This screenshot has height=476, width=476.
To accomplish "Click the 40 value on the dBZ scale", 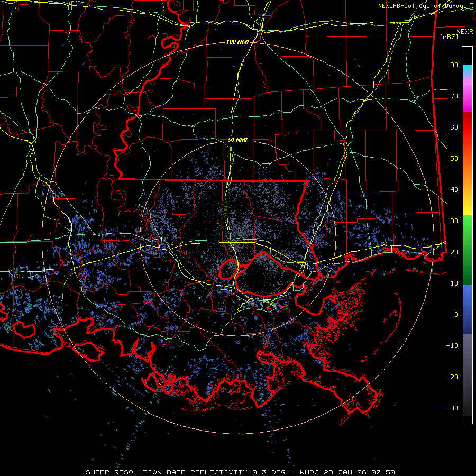I will pos(454,190).
